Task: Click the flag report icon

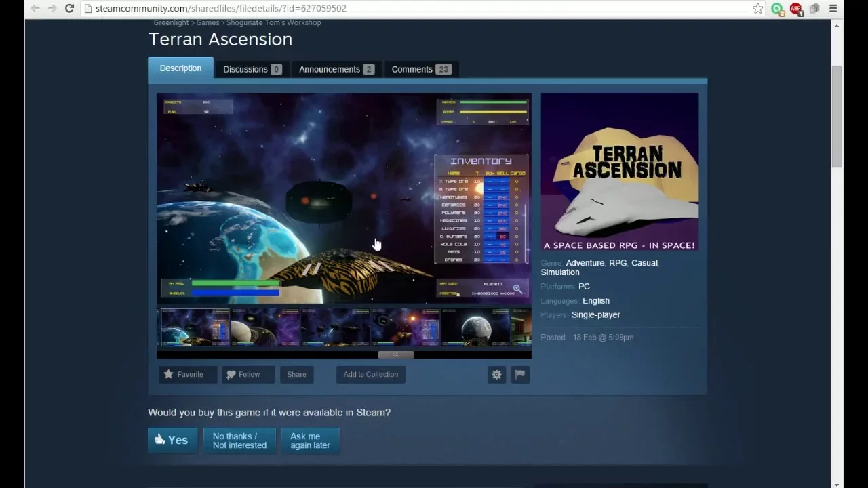Action: click(x=520, y=374)
